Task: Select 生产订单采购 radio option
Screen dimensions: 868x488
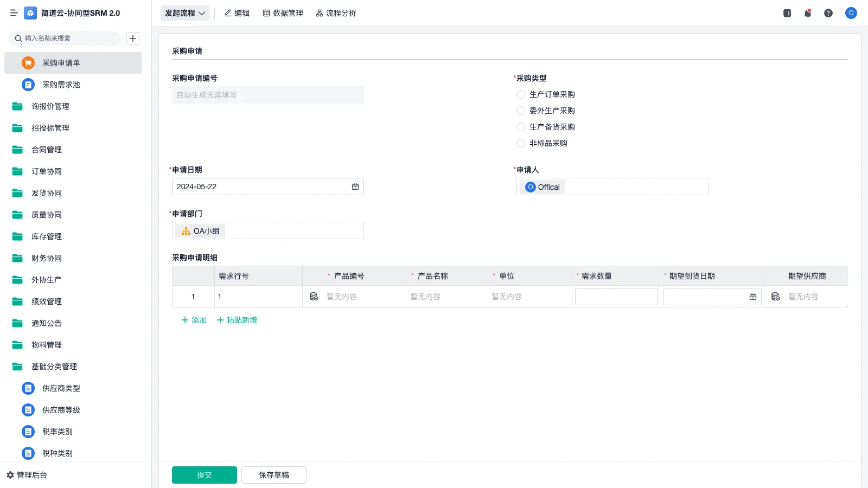Action: pos(521,94)
